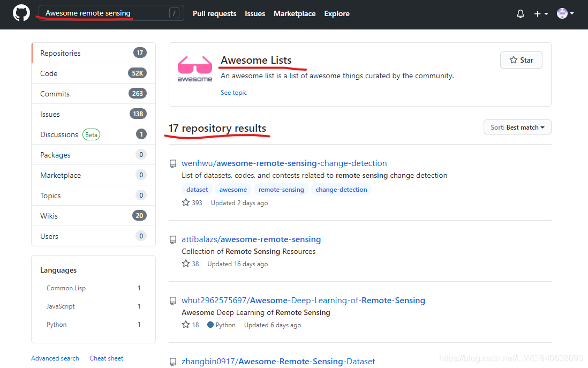
Task: Select the Marketplace filter in sidebar
Action: 93,175
